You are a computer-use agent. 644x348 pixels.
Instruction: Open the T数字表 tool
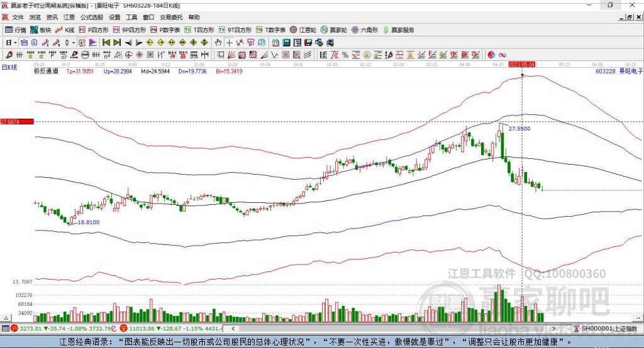click(x=270, y=30)
